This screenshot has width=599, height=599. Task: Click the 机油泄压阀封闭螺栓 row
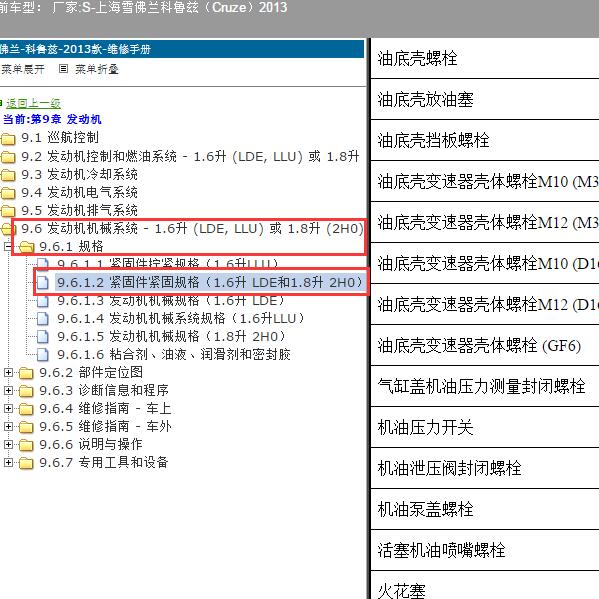click(485, 468)
